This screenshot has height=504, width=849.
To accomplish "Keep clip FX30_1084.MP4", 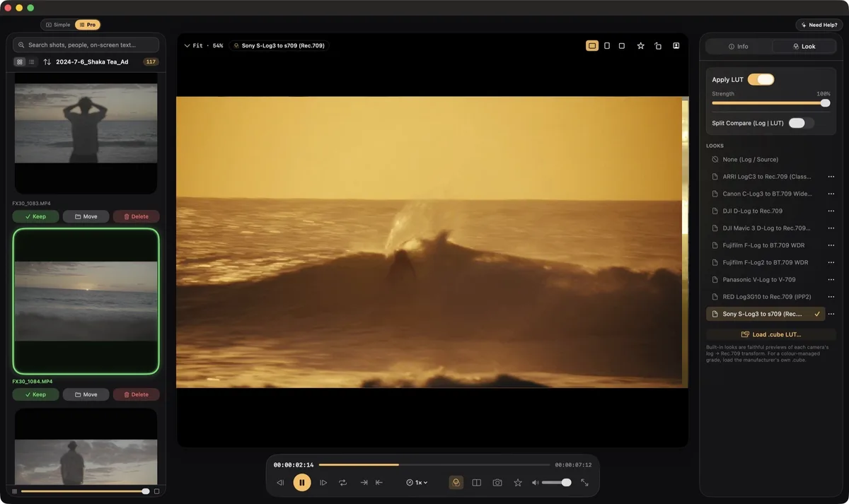I will tap(35, 394).
